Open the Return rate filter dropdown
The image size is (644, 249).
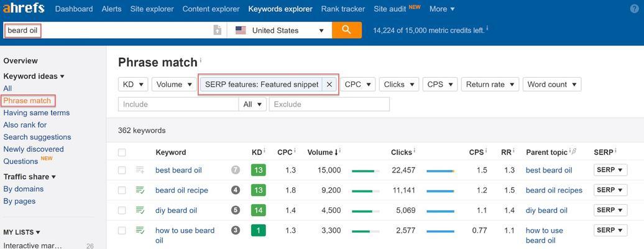tap(490, 85)
